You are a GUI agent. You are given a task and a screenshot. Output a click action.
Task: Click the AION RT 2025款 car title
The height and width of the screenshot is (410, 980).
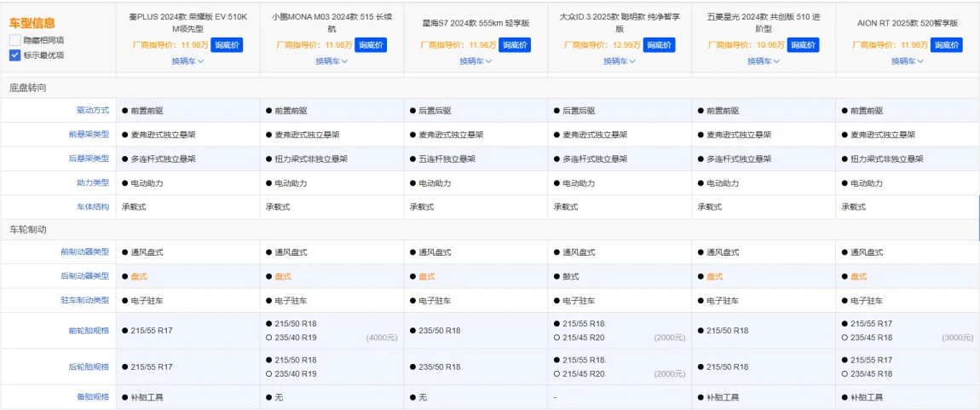(x=908, y=23)
